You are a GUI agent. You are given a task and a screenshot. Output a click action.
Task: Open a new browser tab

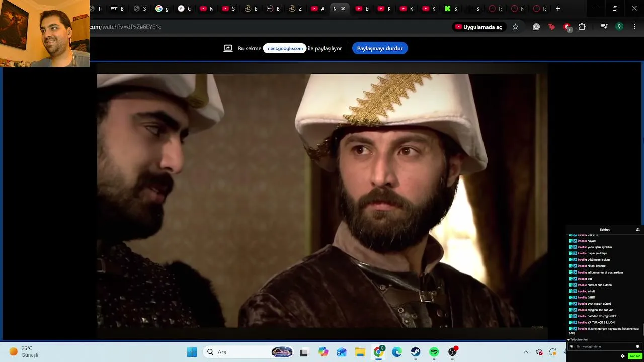point(558,9)
